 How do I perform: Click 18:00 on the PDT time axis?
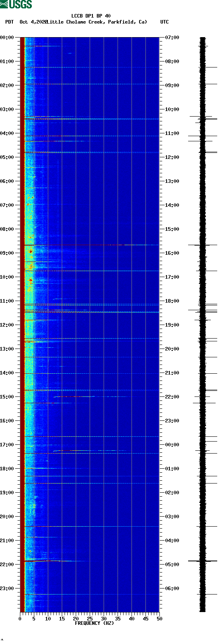point(7,469)
